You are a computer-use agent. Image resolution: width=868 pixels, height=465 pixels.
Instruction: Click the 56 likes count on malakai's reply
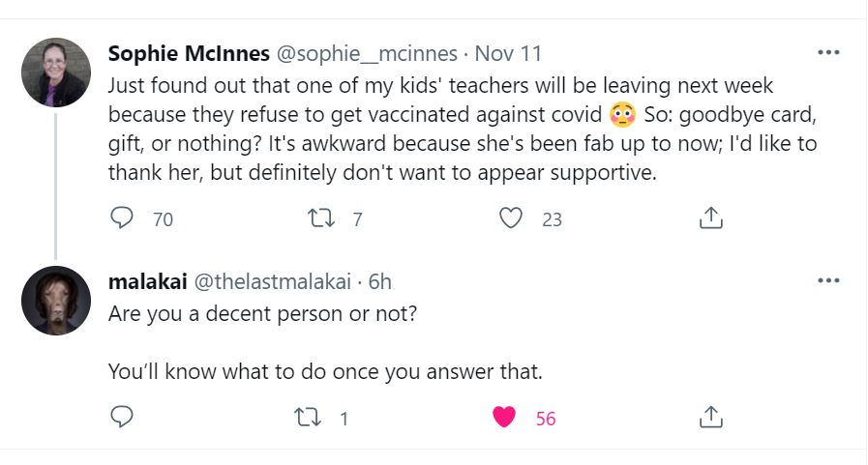(x=546, y=419)
